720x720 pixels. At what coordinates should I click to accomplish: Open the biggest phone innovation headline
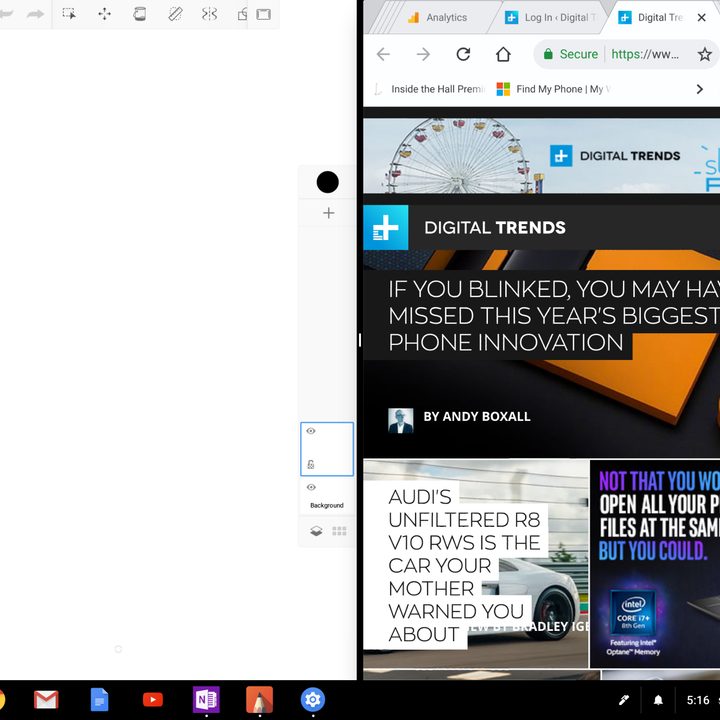pos(553,315)
